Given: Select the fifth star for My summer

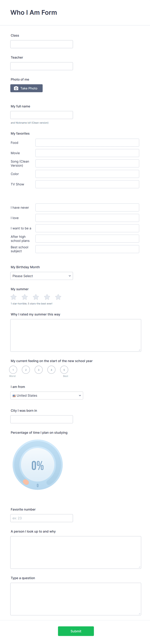Looking at the screenshot, I should 58,297.
